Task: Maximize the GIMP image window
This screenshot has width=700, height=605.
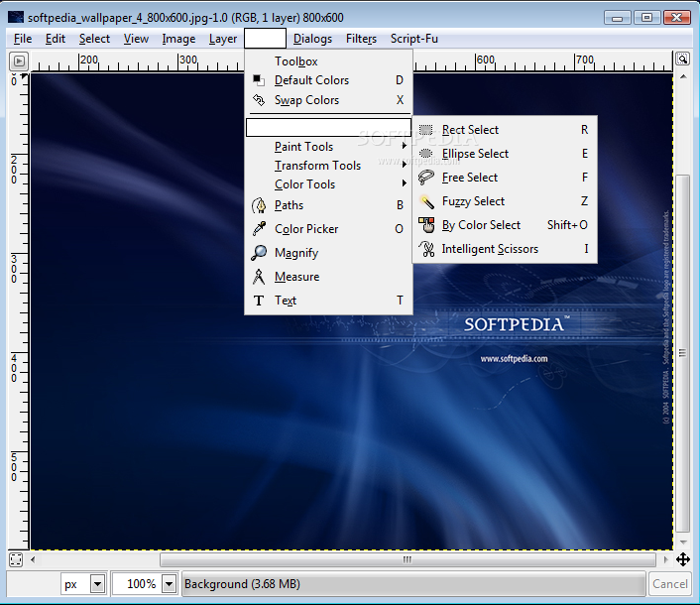Action: point(646,18)
